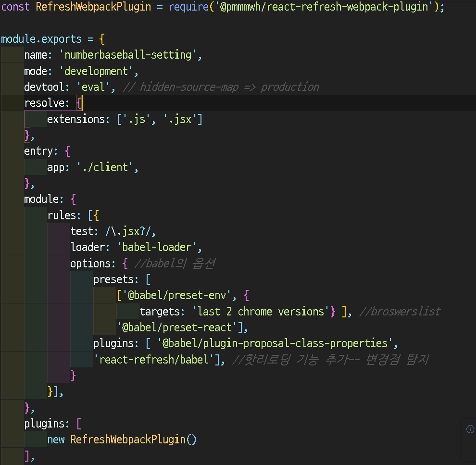Click the '@pmmmwh/react-refresh-webpack-plugin' string
Viewport: 476px width, 465px height.
click(324, 7)
